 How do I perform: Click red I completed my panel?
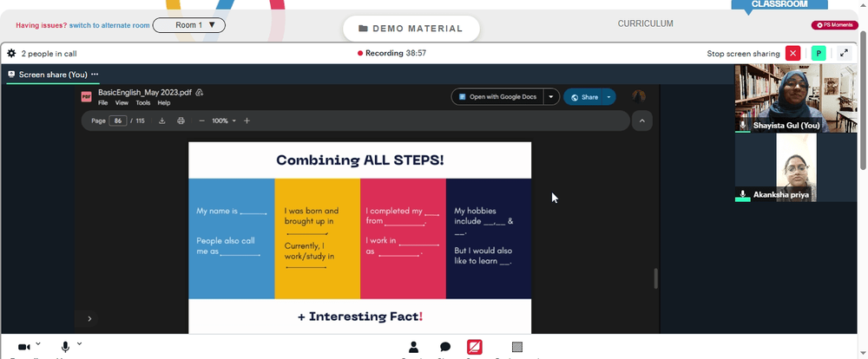pyautogui.click(x=403, y=238)
